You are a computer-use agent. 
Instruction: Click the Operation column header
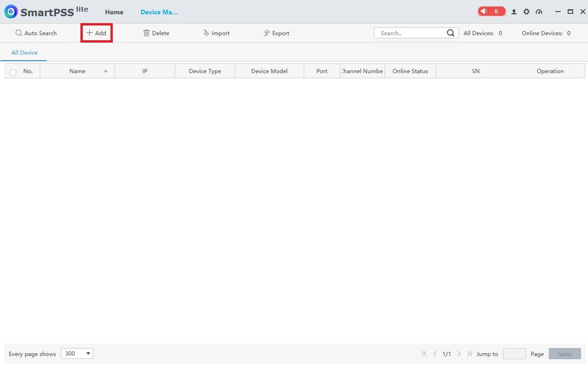click(550, 71)
